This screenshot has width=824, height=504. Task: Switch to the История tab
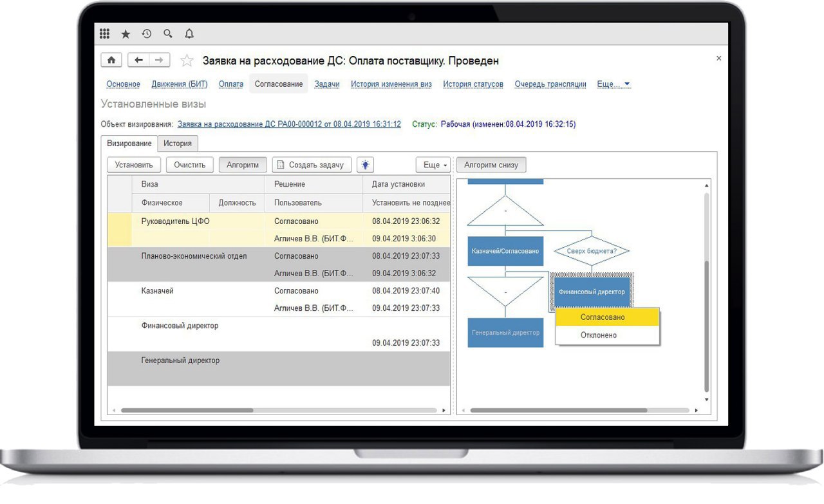[x=178, y=144]
